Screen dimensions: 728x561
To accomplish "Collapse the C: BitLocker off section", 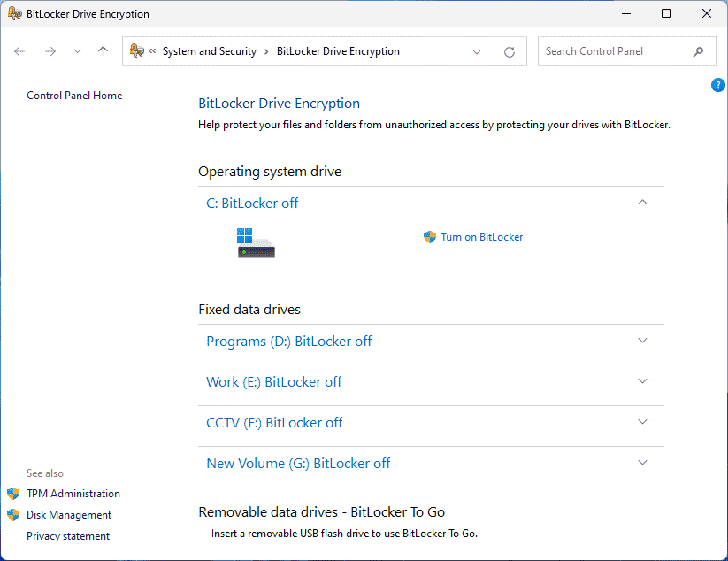I will click(642, 202).
